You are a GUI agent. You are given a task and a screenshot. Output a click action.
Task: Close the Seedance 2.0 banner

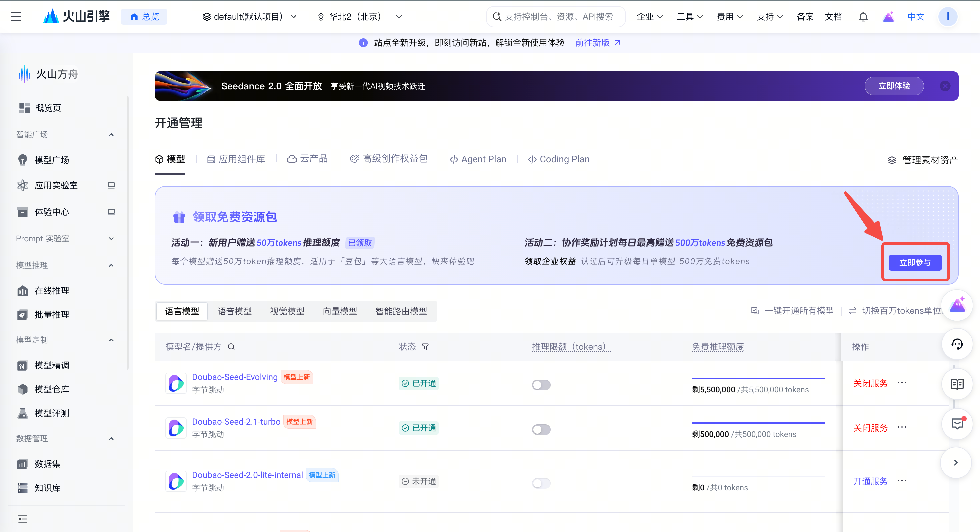[x=945, y=86]
